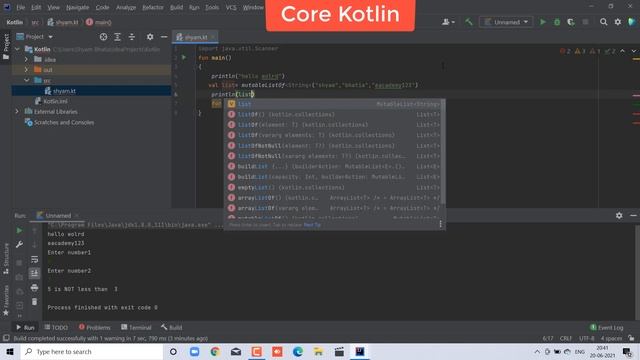Click the run gutter arrow beside main()
This screenshot has height=360, width=640.
pyautogui.click(x=184, y=58)
